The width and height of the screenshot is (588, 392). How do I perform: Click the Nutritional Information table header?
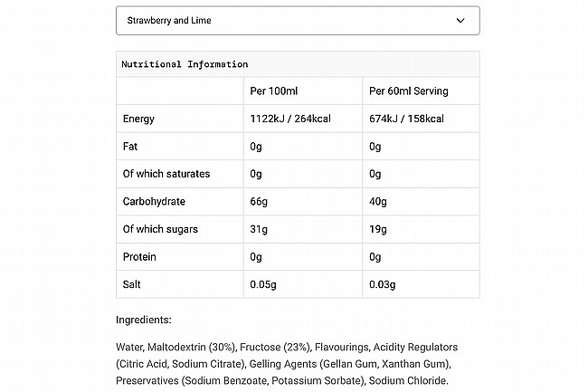[185, 64]
